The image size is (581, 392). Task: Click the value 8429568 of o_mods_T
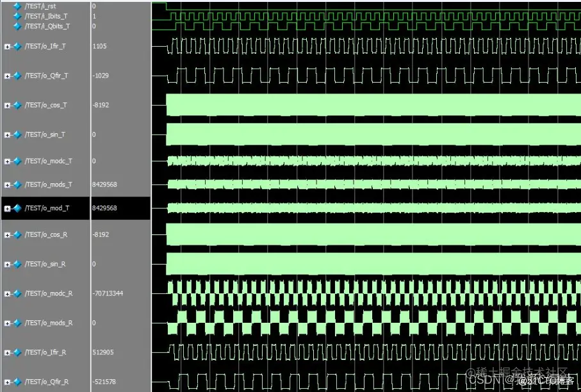tap(104, 184)
